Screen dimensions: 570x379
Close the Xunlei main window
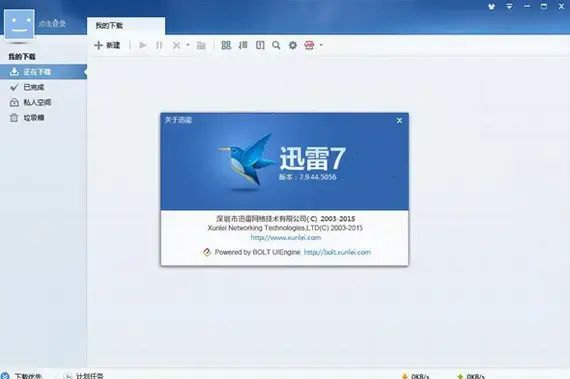point(561,7)
